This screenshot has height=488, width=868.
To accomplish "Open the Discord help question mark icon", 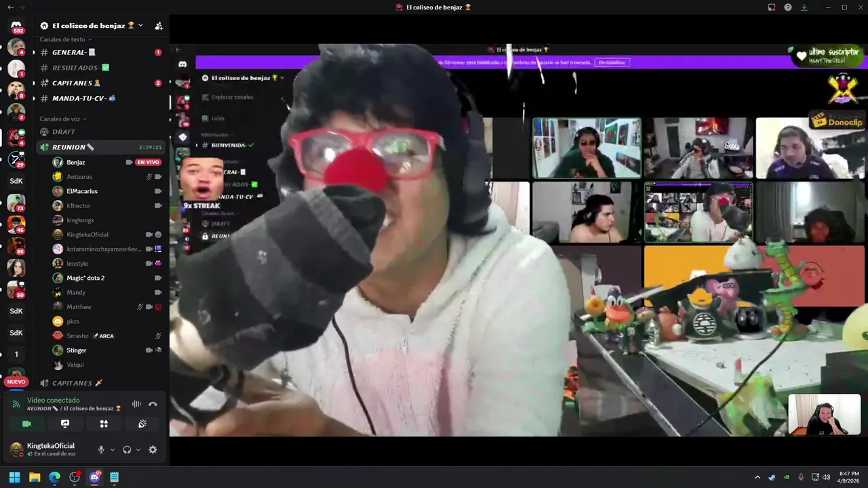I will (788, 7).
